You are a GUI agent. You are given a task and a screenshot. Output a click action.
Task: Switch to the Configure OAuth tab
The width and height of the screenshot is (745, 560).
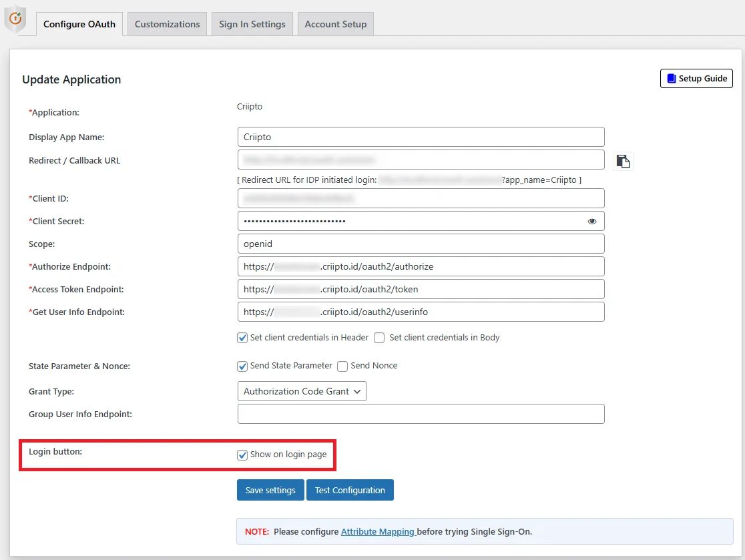click(x=79, y=24)
